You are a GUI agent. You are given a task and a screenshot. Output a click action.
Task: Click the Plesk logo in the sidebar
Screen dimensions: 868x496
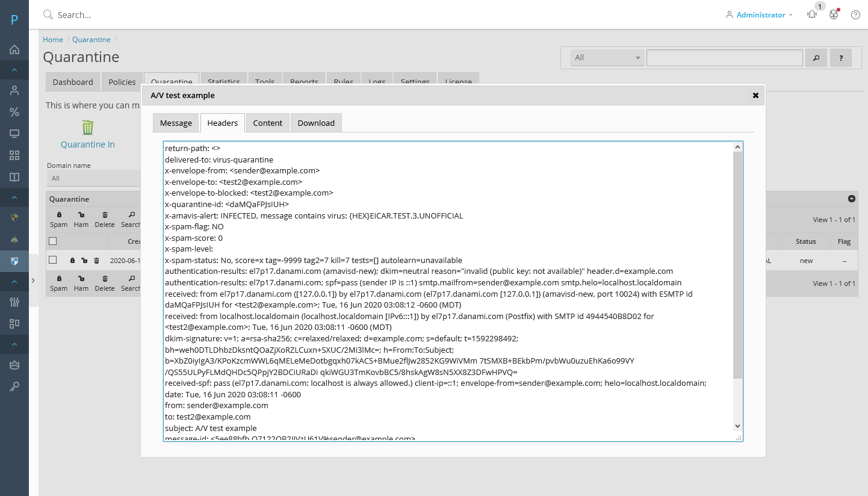(x=14, y=20)
